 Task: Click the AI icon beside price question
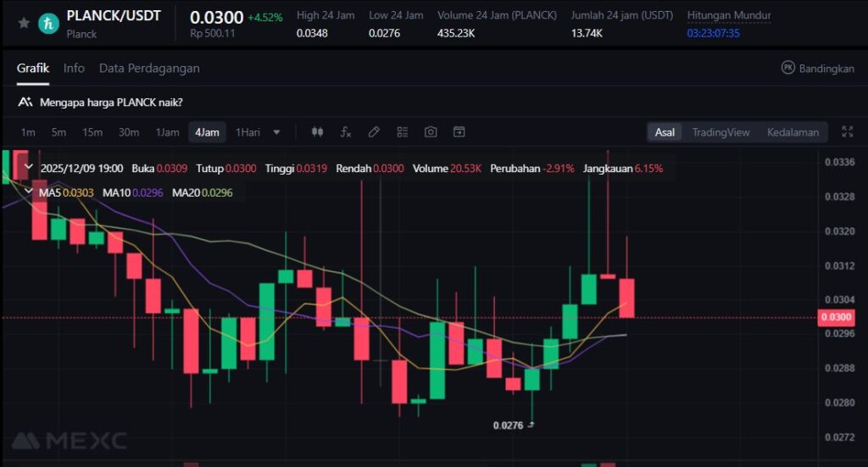(25, 102)
